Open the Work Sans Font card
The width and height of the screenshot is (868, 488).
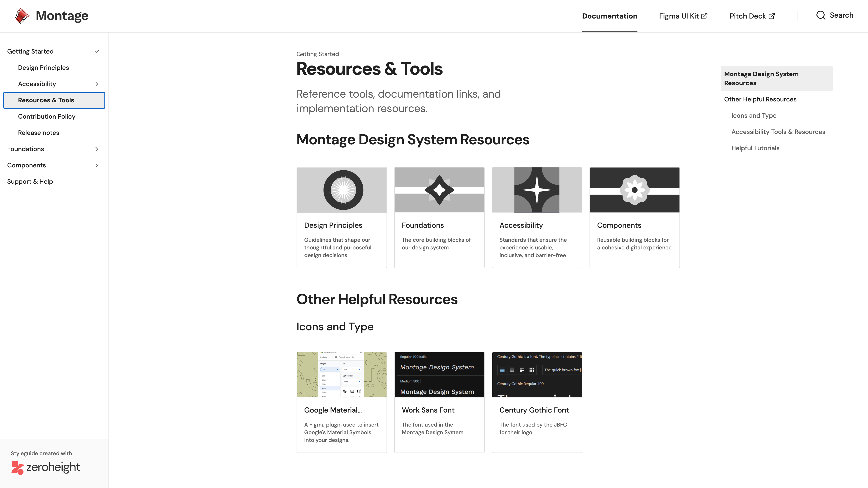(439, 410)
